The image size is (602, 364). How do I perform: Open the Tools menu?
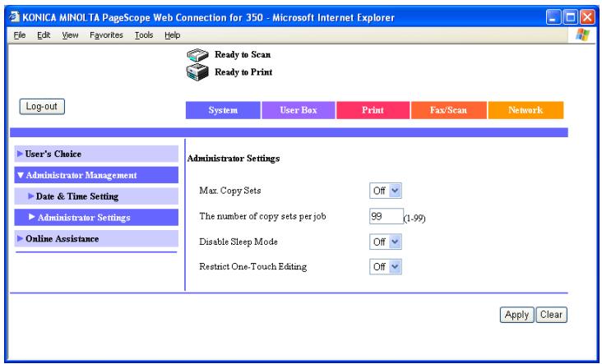144,35
